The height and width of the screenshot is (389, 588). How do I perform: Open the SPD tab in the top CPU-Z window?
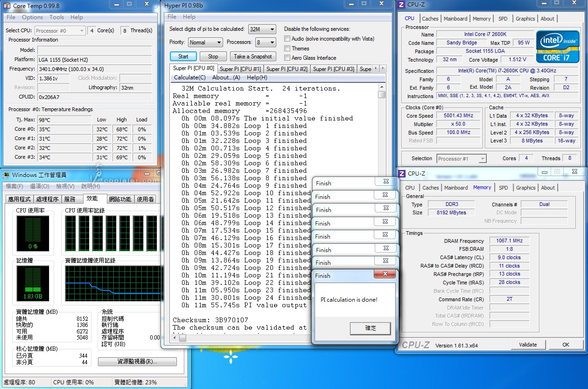(x=503, y=19)
